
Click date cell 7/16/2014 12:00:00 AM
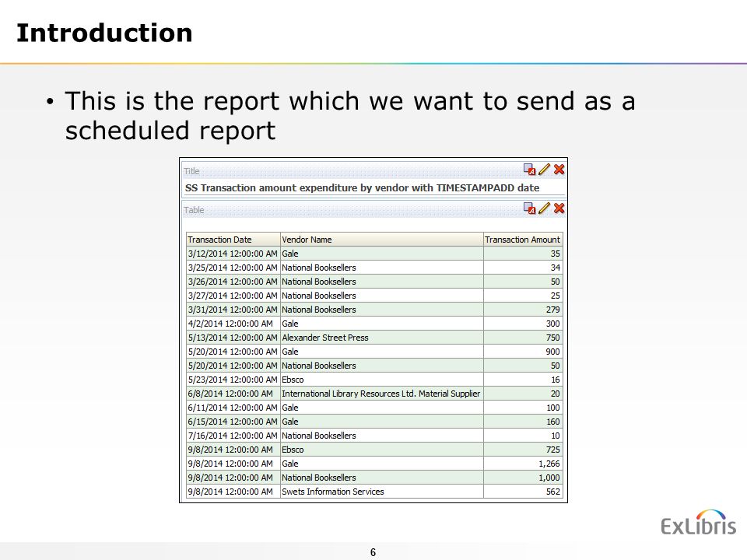click(233, 436)
